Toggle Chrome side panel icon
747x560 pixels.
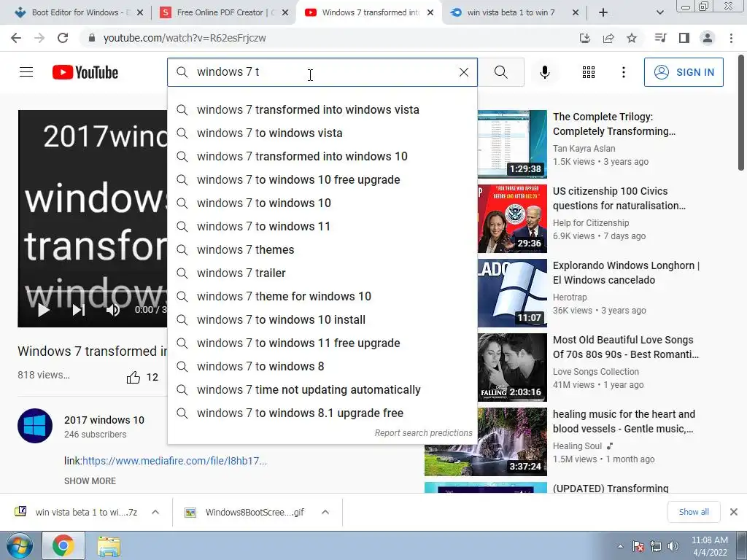pos(684,38)
